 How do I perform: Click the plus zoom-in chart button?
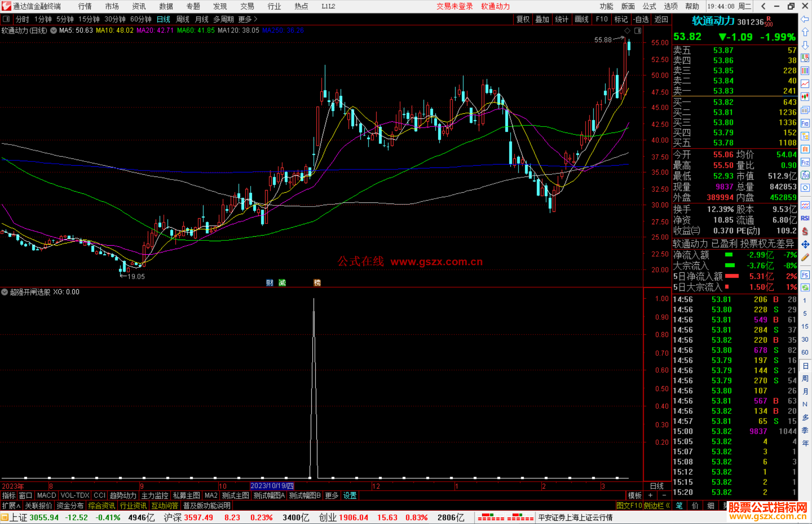(x=650, y=495)
